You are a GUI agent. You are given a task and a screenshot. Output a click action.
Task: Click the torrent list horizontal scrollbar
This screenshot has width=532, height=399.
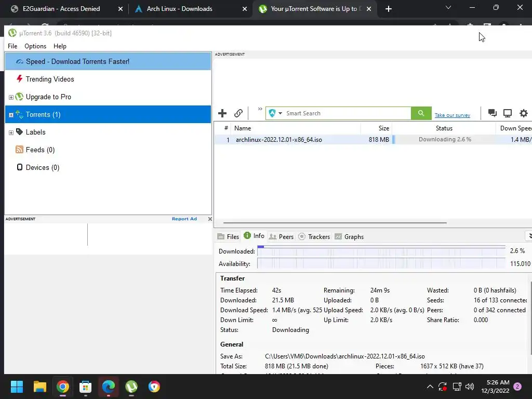pyautogui.click(x=335, y=223)
